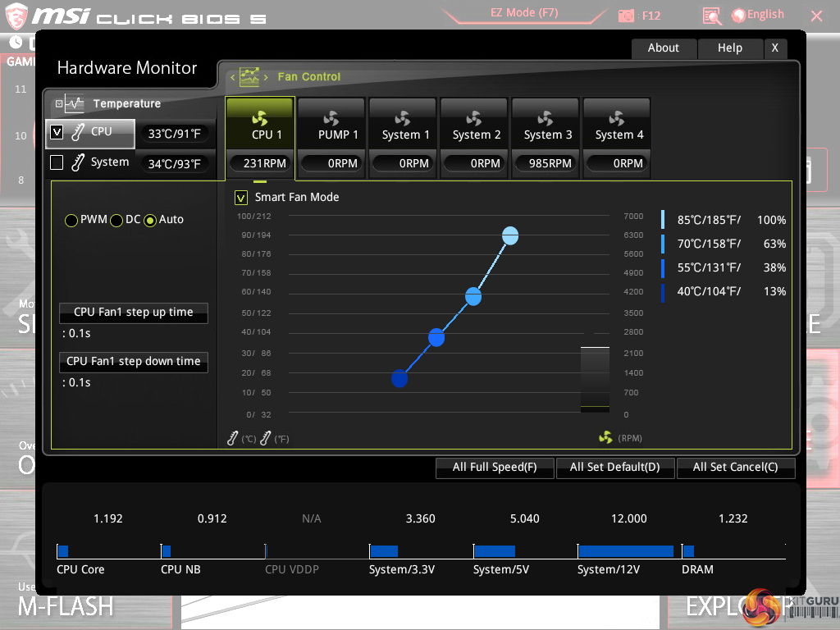840x630 pixels.
Task: Click the CPU thermometer icon
Action: tap(78, 132)
